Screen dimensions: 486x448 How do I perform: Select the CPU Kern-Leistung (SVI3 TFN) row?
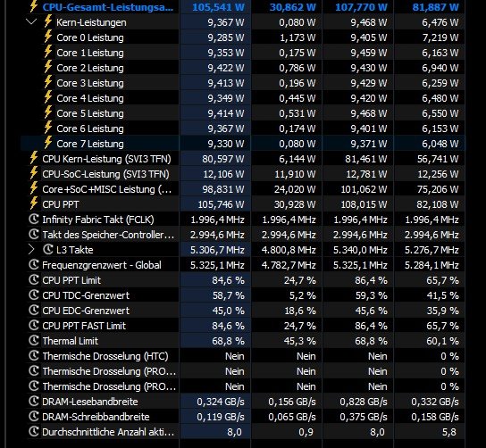coord(243,159)
